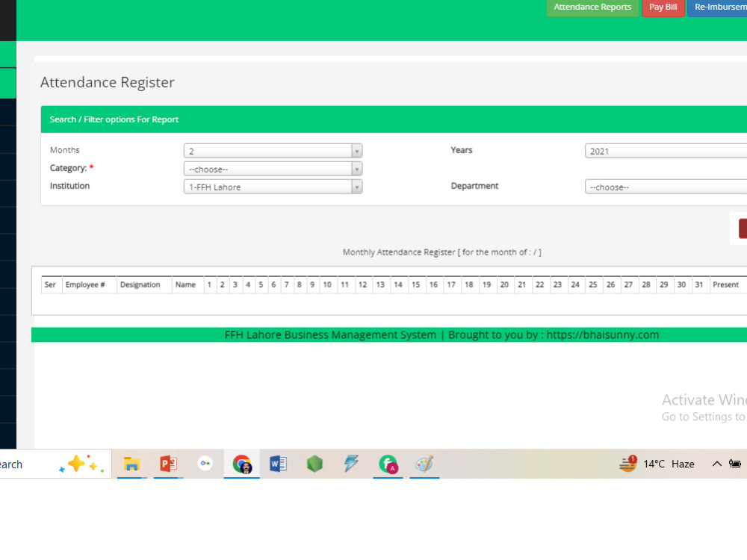Open File Explorer from the taskbar

tap(131, 464)
